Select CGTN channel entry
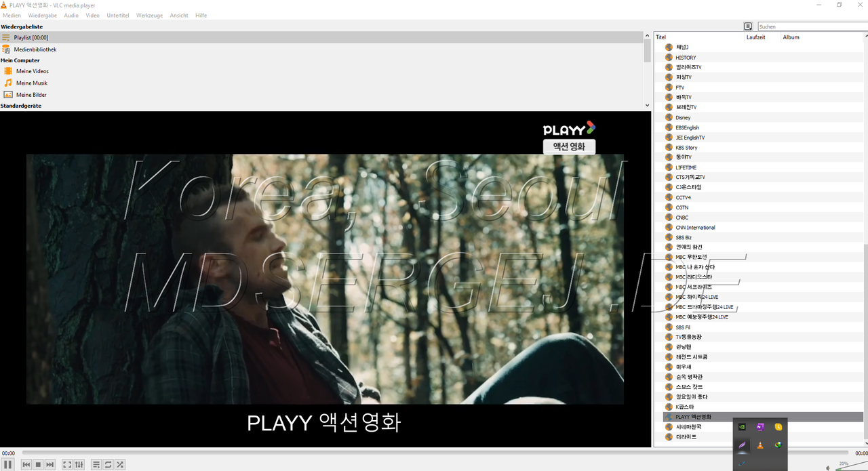The image size is (868, 471). click(x=682, y=207)
